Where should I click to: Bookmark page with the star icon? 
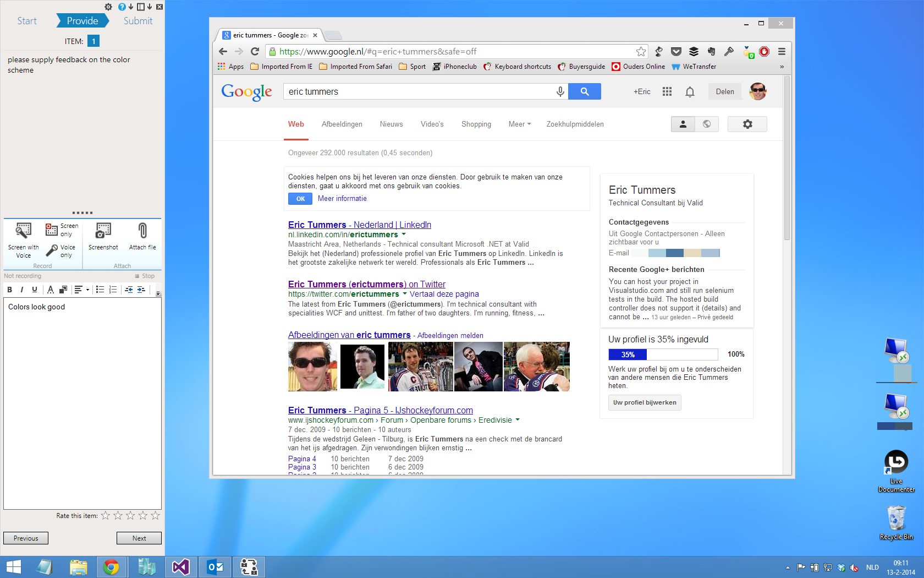click(641, 51)
